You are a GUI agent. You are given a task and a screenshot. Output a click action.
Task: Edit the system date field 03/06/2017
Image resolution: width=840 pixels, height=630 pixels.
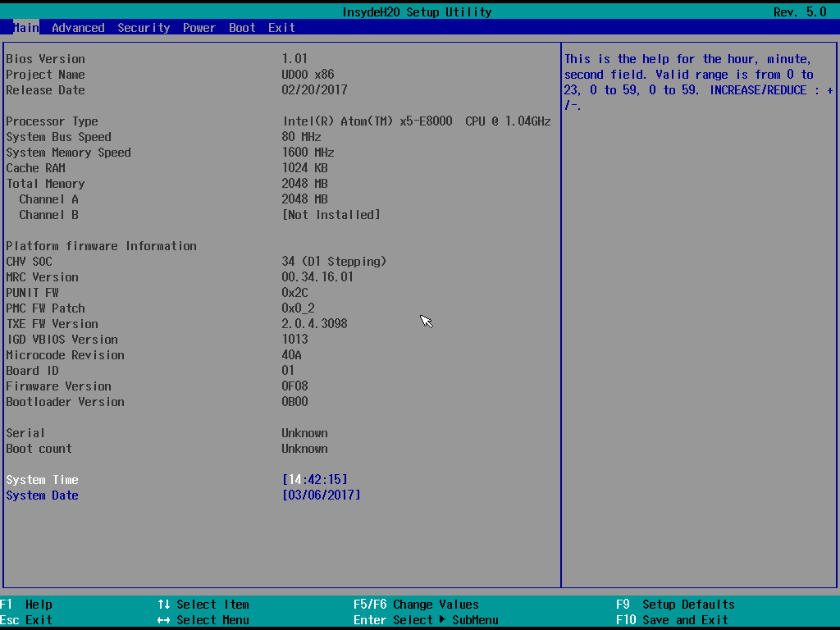pos(322,495)
